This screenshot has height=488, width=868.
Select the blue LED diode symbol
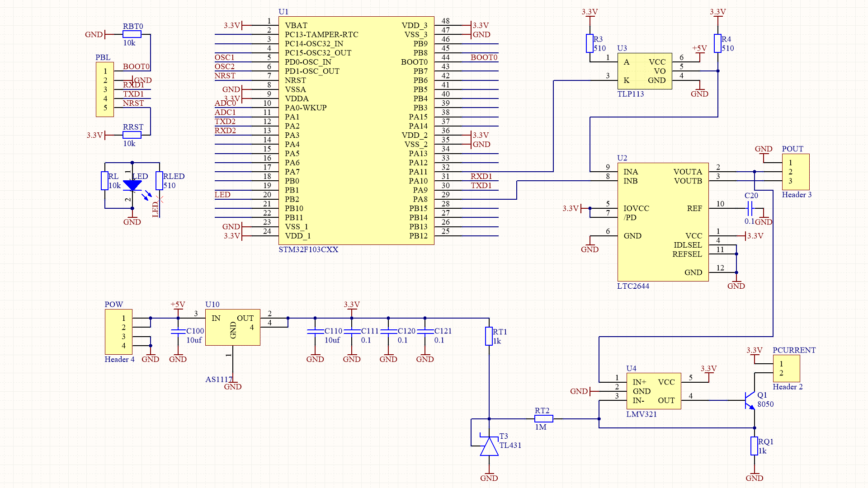(x=132, y=185)
